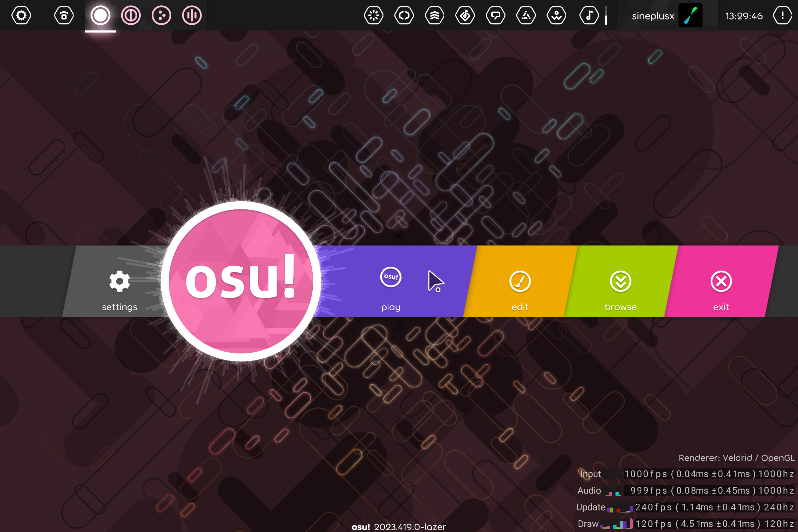Open the now playing music note icon

[x=589, y=16]
